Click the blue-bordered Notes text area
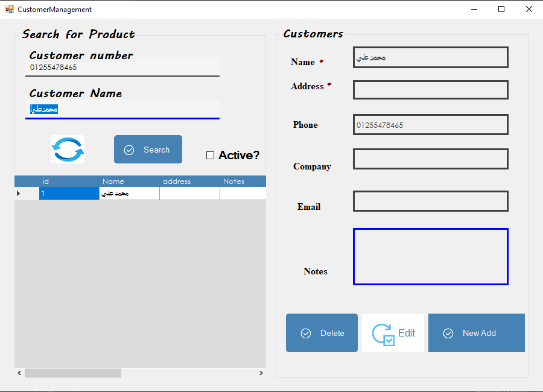The image size is (543, 392). 430,256
